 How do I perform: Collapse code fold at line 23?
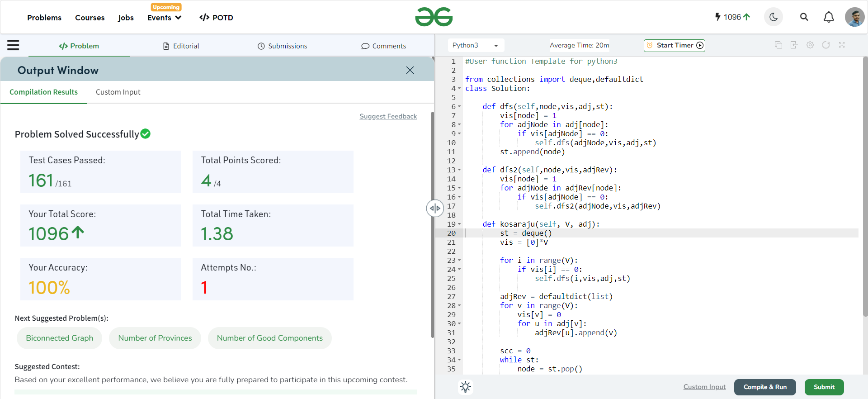[459, 260]
